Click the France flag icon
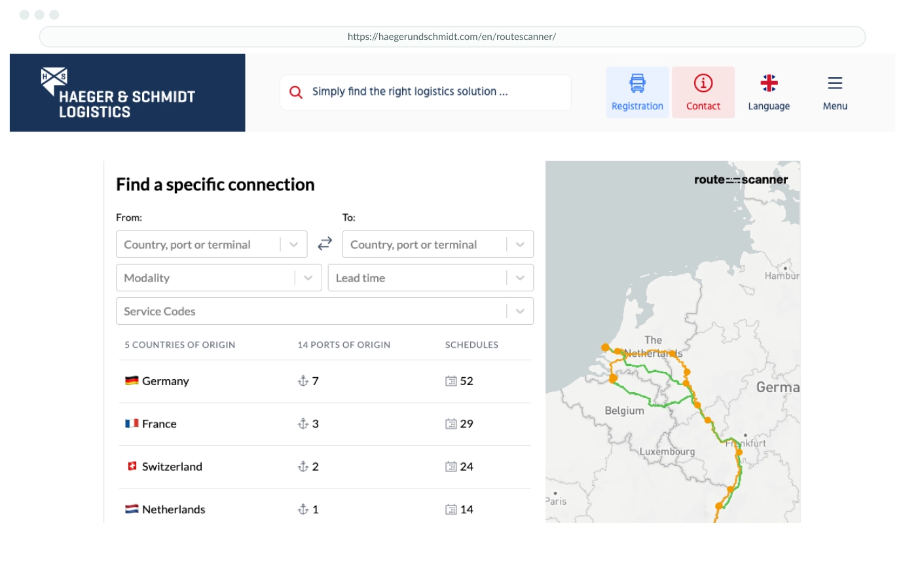 coord(132,423)
